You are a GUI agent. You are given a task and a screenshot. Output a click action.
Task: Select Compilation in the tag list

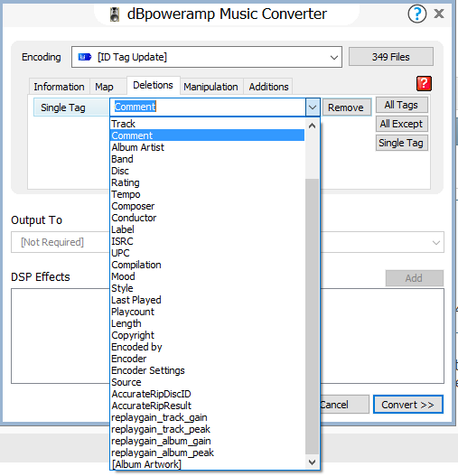207,265
